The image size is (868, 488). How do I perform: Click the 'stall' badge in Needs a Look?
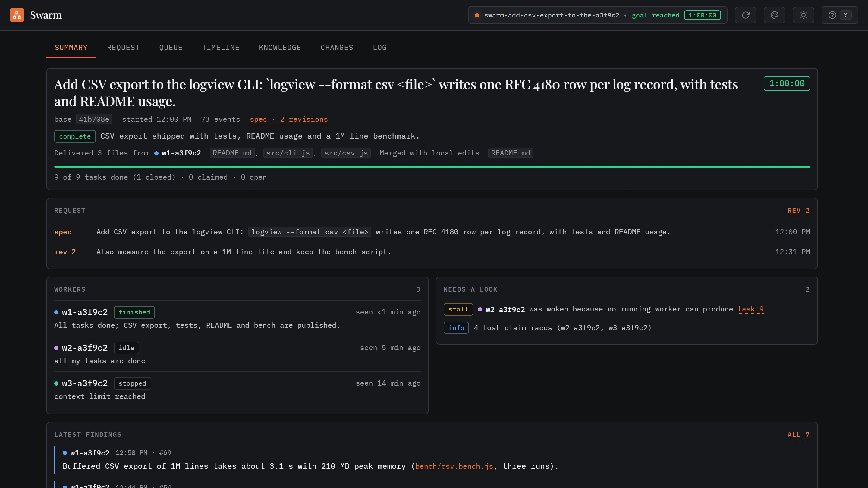458,309
